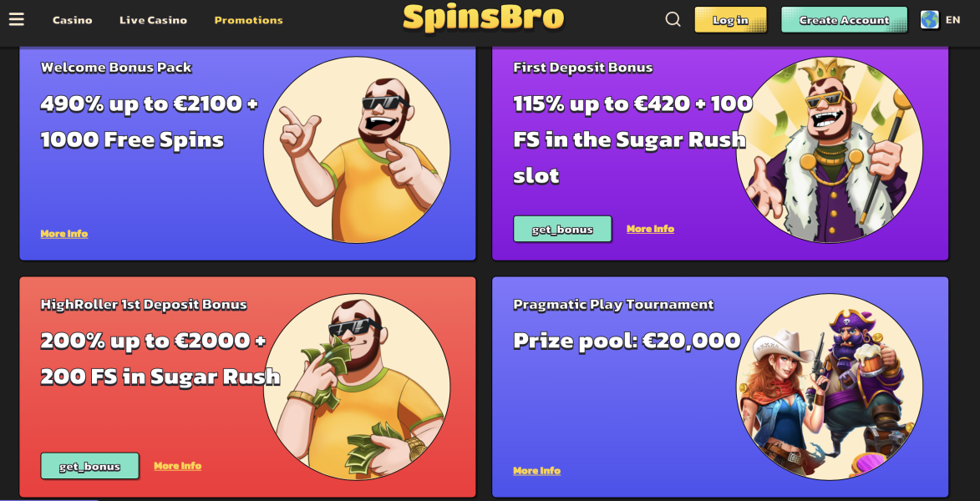The image size is (980, 501).
Task: Click the globe language icon
Action: 929,19
